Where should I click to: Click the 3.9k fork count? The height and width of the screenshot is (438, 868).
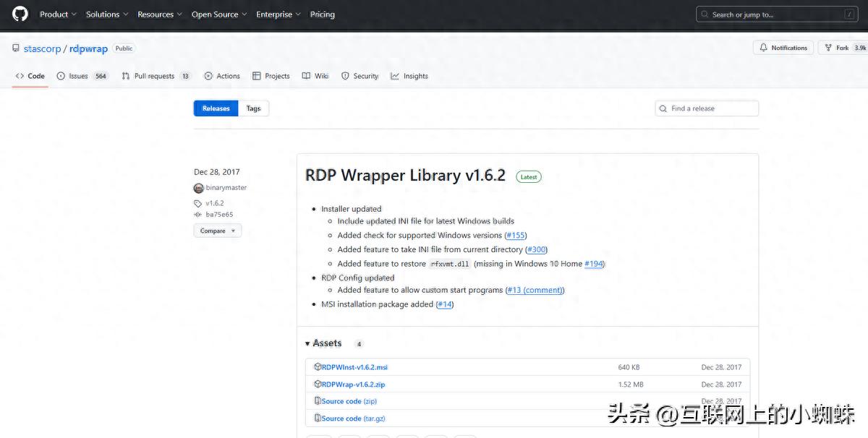860,48
